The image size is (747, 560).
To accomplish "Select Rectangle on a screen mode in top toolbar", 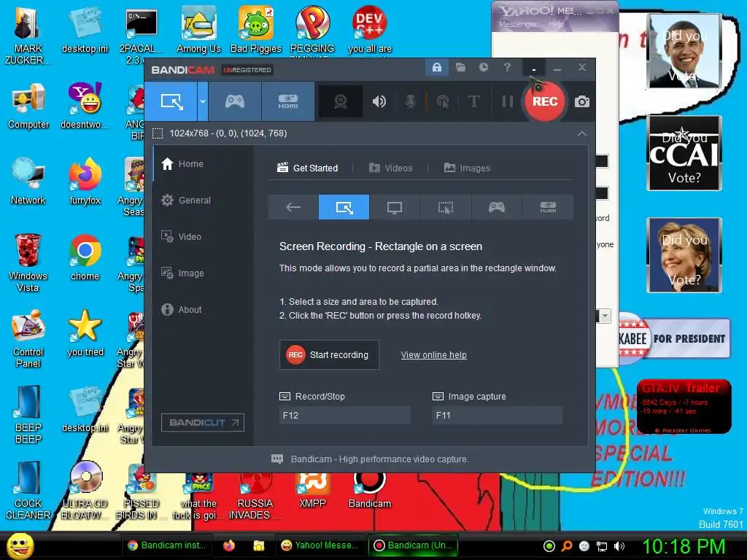I will pyautogui.click(x=171, y=101).
